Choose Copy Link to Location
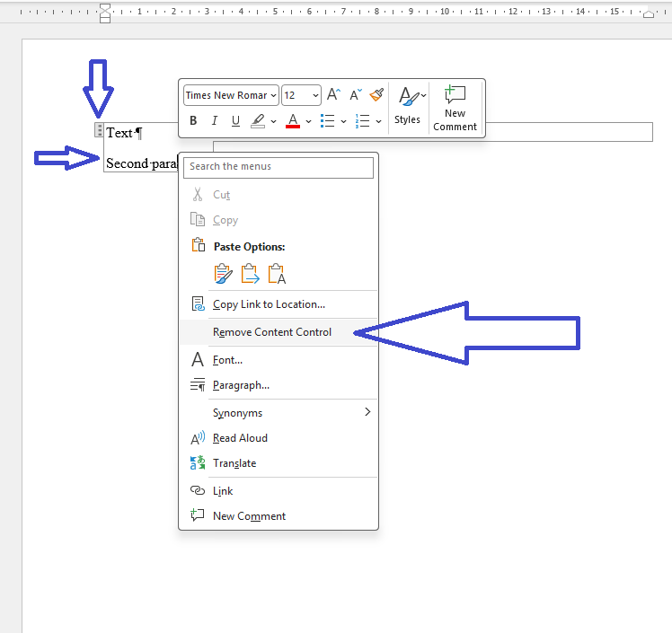 (279, 304)
